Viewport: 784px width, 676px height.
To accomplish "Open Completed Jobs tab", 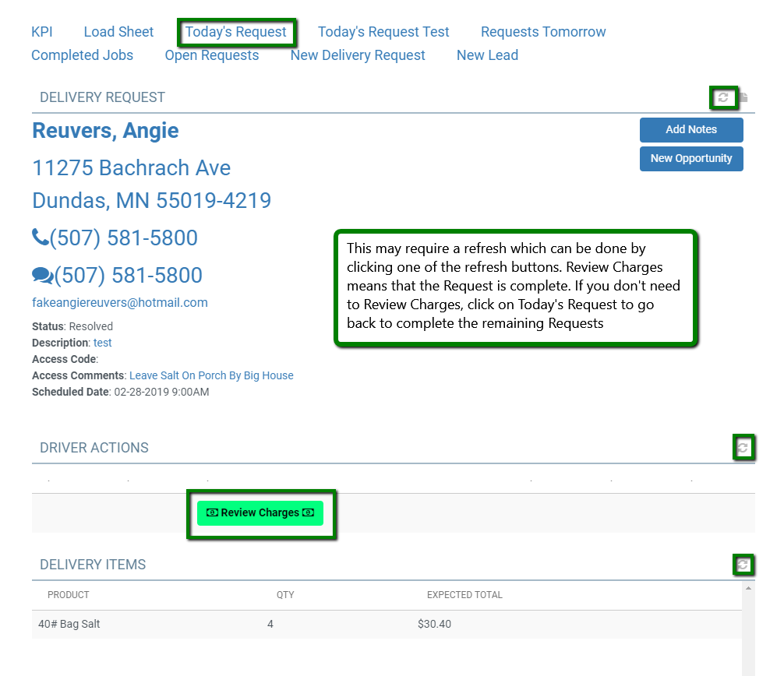I will [x=82, y=55].
